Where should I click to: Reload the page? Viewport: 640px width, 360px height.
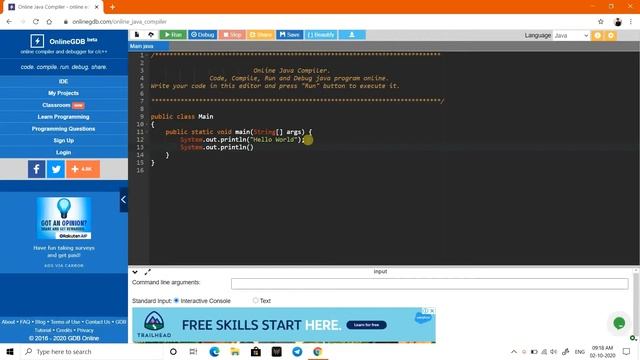36,22
